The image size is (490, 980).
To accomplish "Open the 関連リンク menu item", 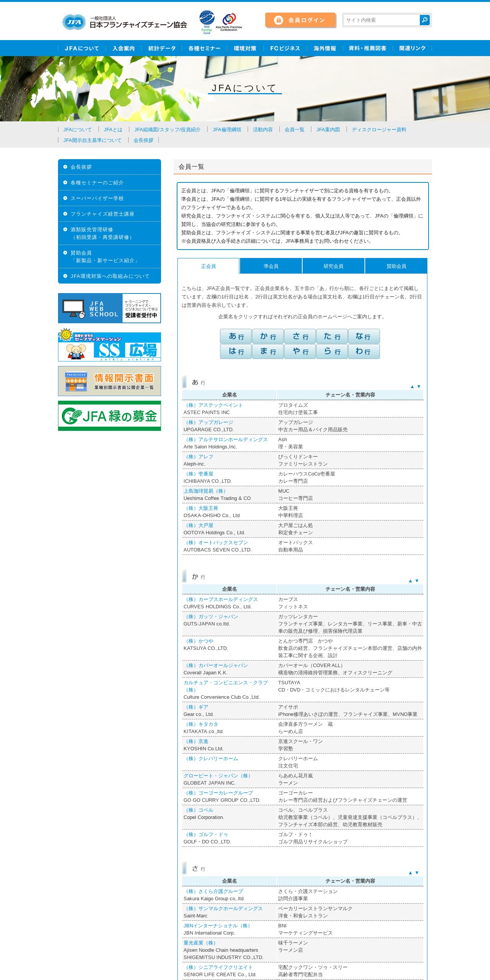I will pos(412,48).
